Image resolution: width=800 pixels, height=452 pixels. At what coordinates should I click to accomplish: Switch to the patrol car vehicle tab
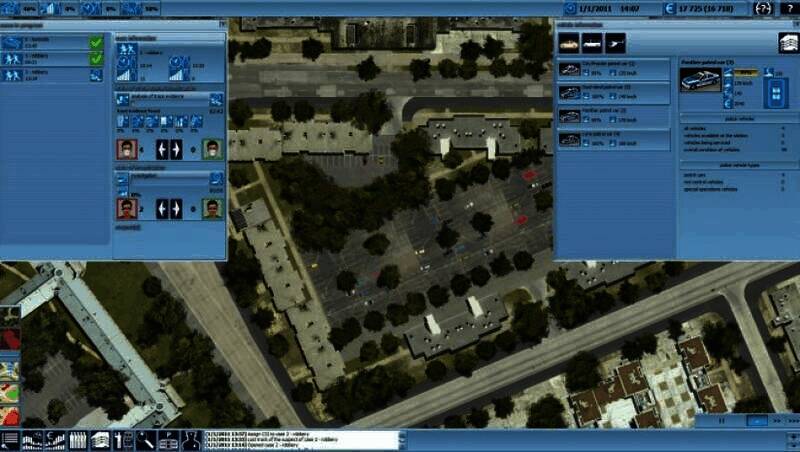[x=570, y=42]
